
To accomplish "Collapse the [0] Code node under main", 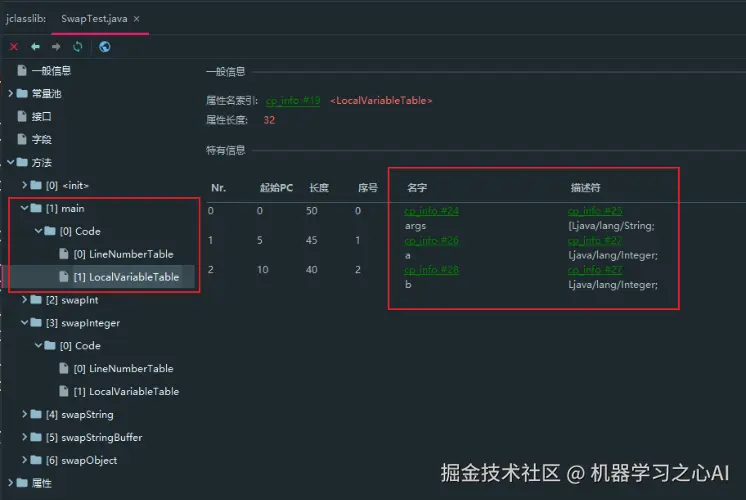I will (x=39, y=231).
